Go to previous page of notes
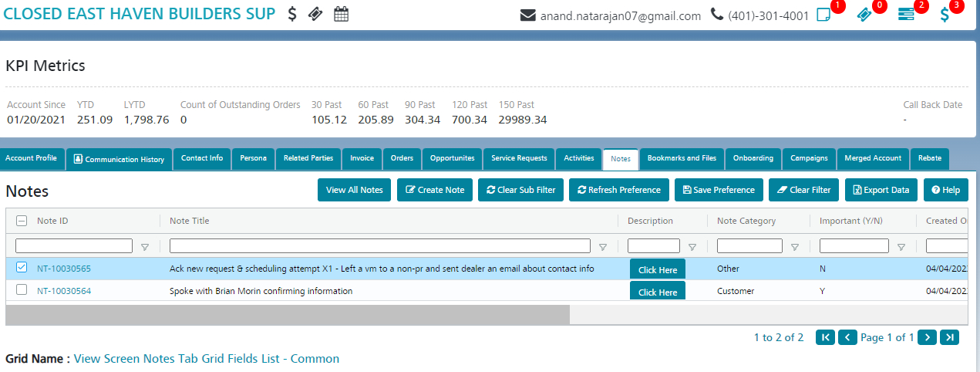Screen dimensions: 980x372 point(847,337)
